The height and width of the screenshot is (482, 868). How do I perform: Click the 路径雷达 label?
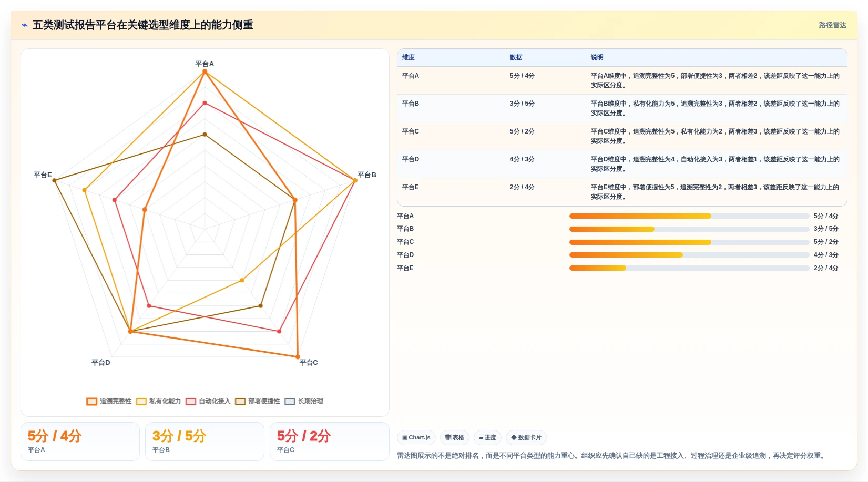832,25
